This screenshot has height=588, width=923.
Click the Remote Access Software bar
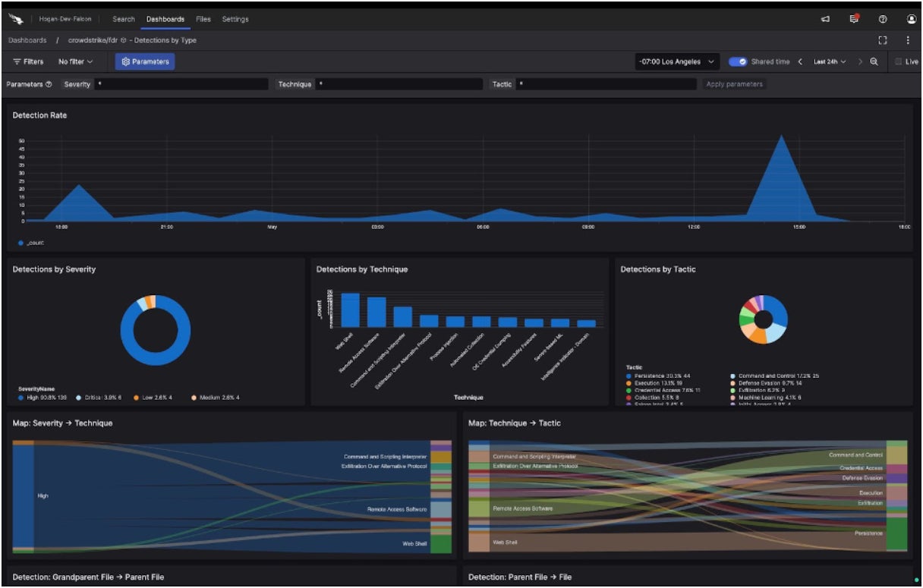[x=376, y=312]
